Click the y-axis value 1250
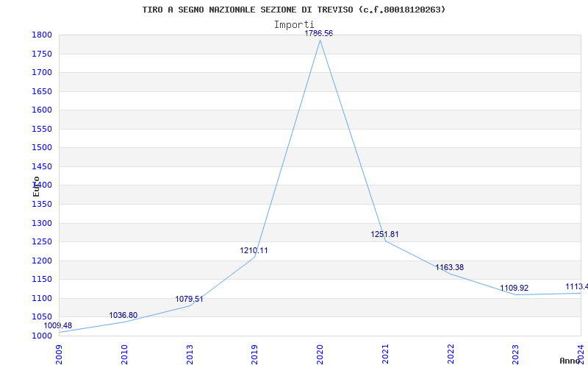Image resolution: width=588 pixels, height=368 pixels. [42, 242]
